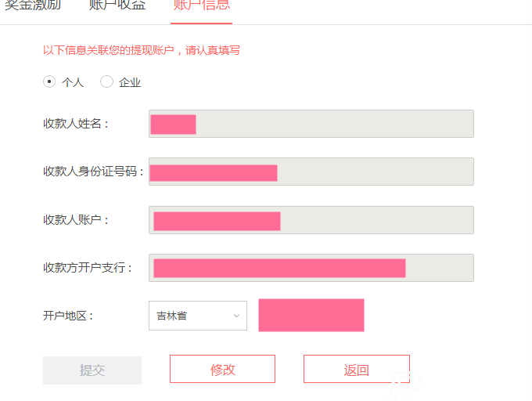Open the 吉林省 province dropdown
Viewport: 532px width, 401px height.
tap(197, 316)
